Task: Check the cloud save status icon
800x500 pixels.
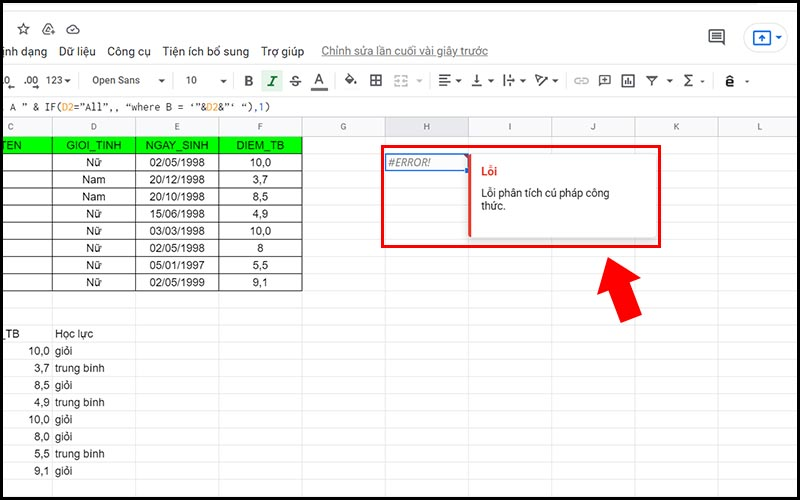Action: click(73, 29)
